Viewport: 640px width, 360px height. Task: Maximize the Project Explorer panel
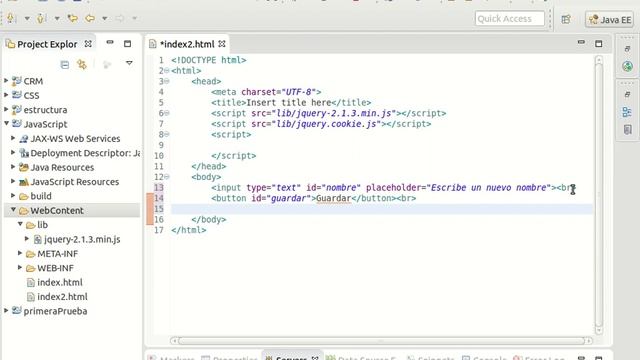coord(127,44)
